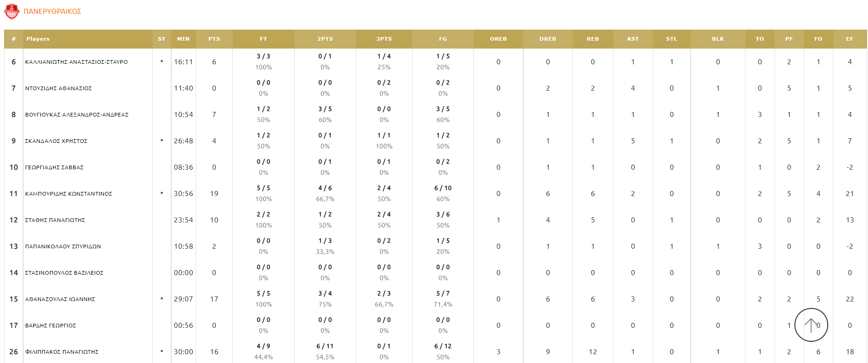Click the STL column header

point(671,39)
